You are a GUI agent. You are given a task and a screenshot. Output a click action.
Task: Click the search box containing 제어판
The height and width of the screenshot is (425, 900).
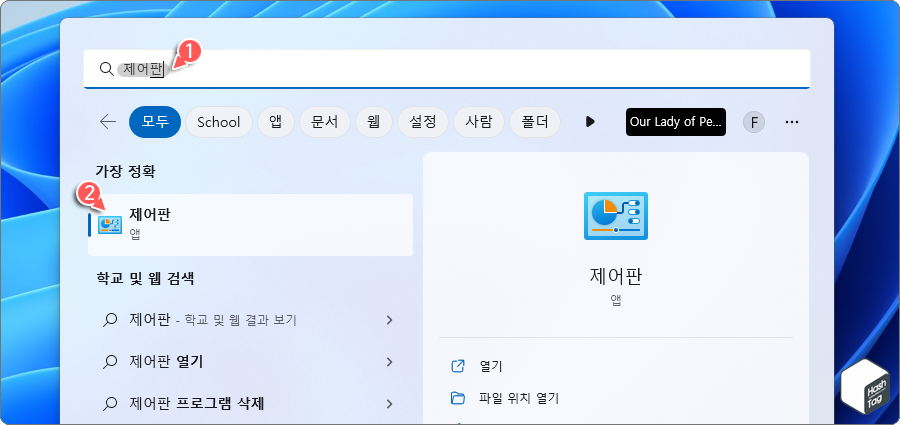click(x=447, y=69)
